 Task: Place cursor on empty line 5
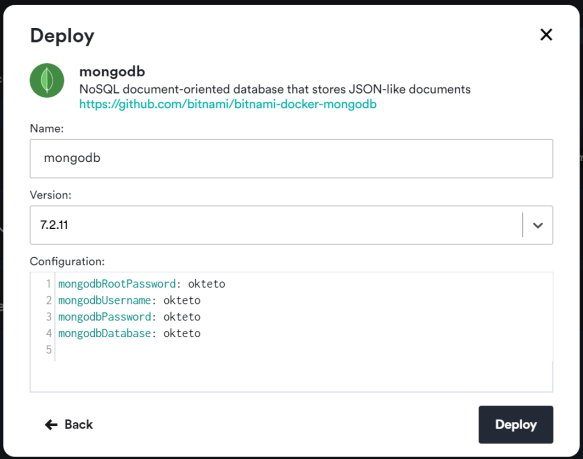[x=303, y=349]
